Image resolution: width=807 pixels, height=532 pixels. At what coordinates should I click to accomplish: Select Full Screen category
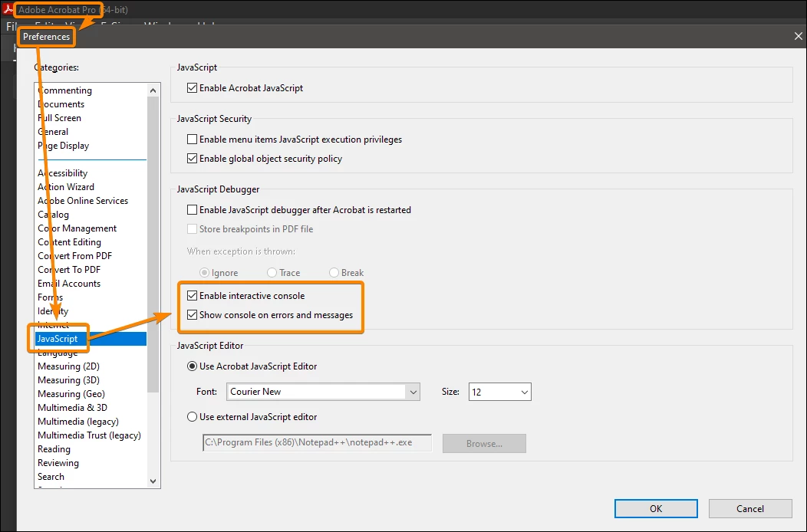tap(59, 118)
